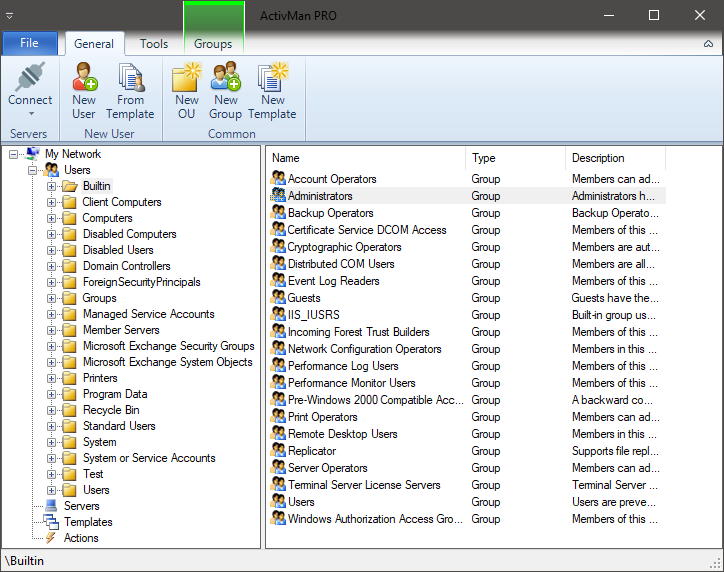Sort list by the Description column header

pos(615,158)
